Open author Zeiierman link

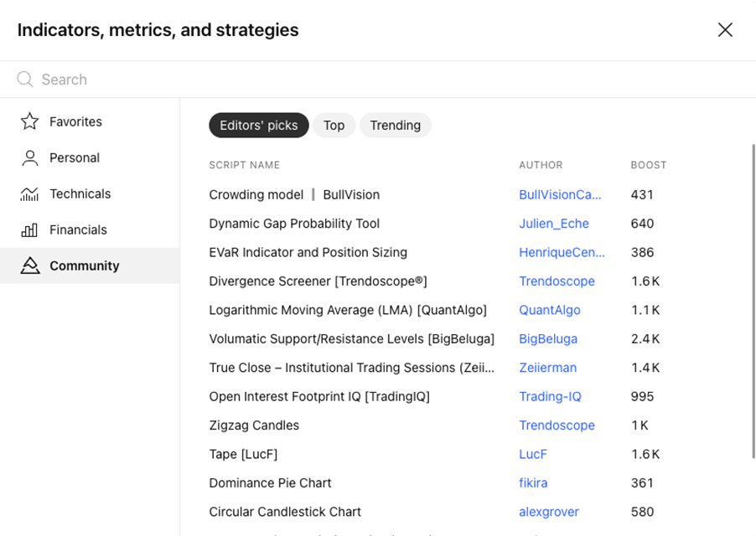pos(547,368)
